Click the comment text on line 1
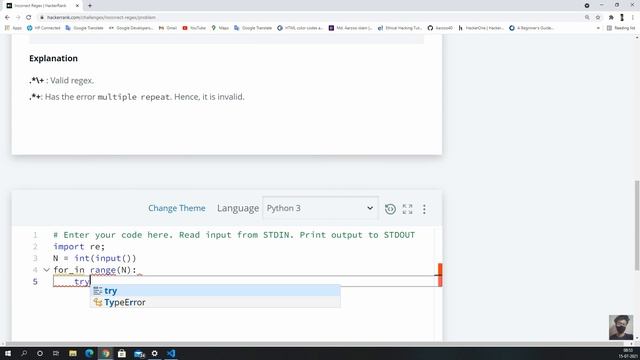The width and height of the screenshot is (640, 360). (x=234, y=235)
